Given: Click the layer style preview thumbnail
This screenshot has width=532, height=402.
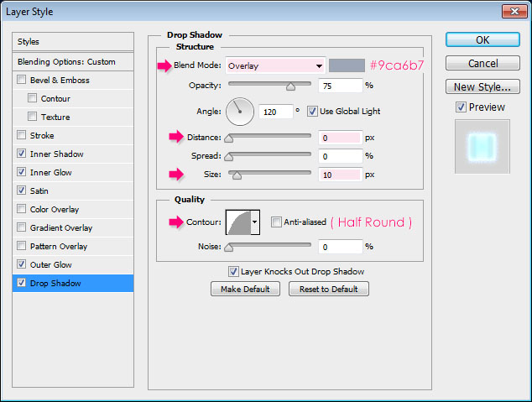Looking at the screenshot, I should tap(482, 145).
